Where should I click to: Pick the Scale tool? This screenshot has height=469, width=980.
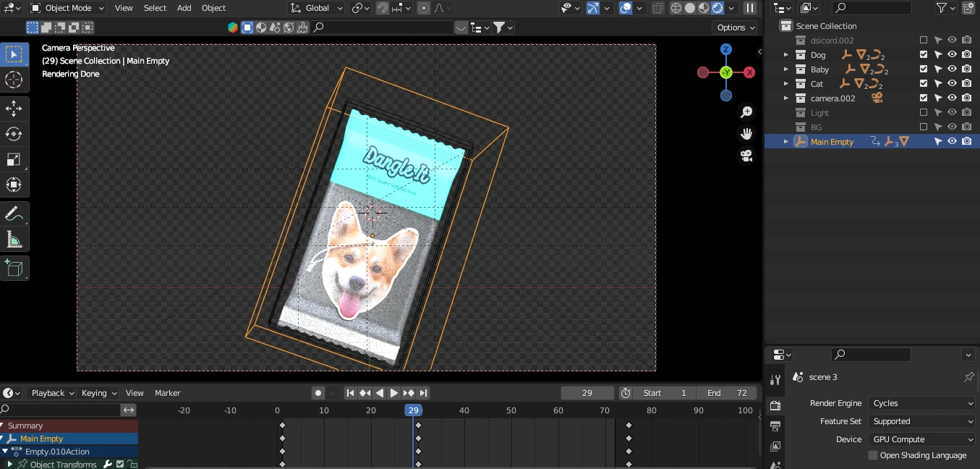pos(14,159)
